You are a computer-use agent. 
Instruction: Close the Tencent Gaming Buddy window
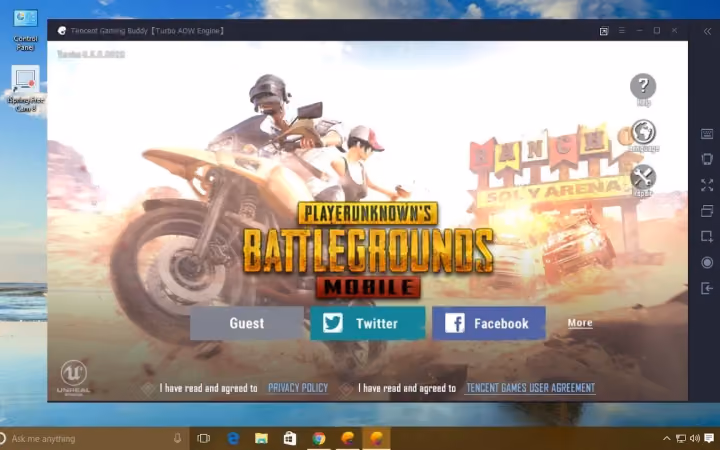[674, 30]
